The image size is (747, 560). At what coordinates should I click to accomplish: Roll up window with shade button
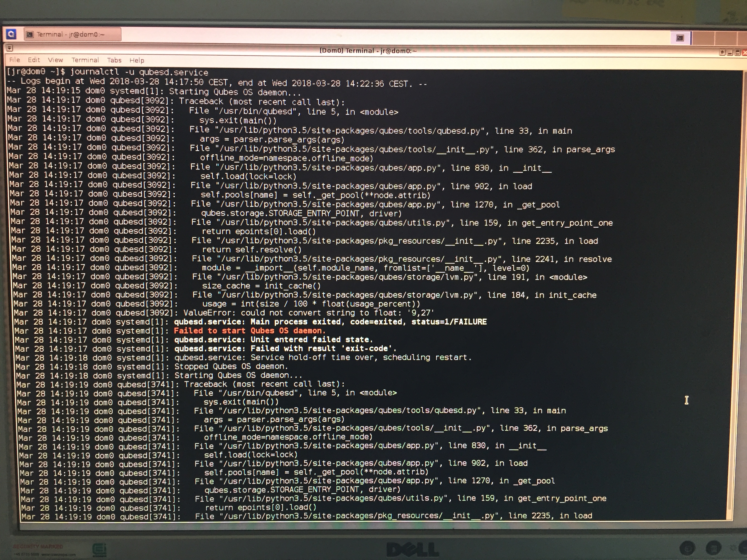point(722,52)
